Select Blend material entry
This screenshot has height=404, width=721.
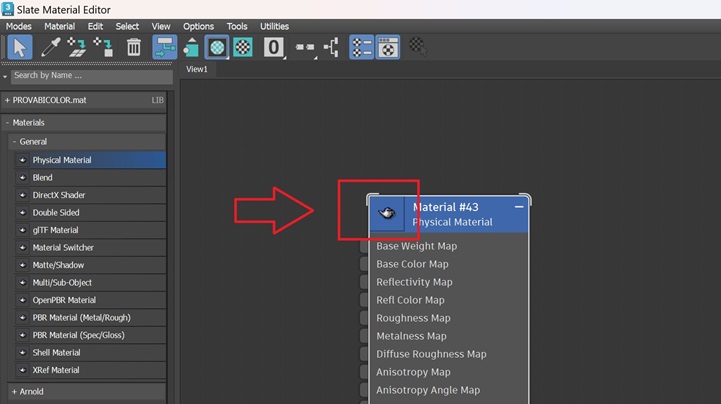[x=91, y=177]
